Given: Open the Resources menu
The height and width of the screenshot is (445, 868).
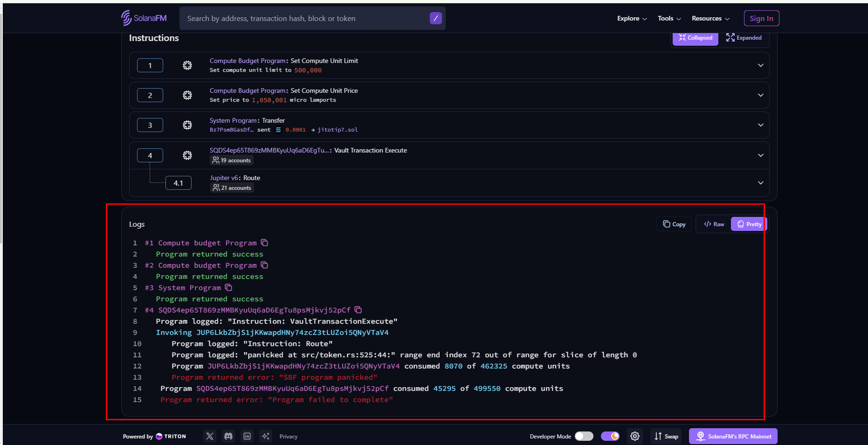Looking at the screenshot, I should click(x=710, y=19).
